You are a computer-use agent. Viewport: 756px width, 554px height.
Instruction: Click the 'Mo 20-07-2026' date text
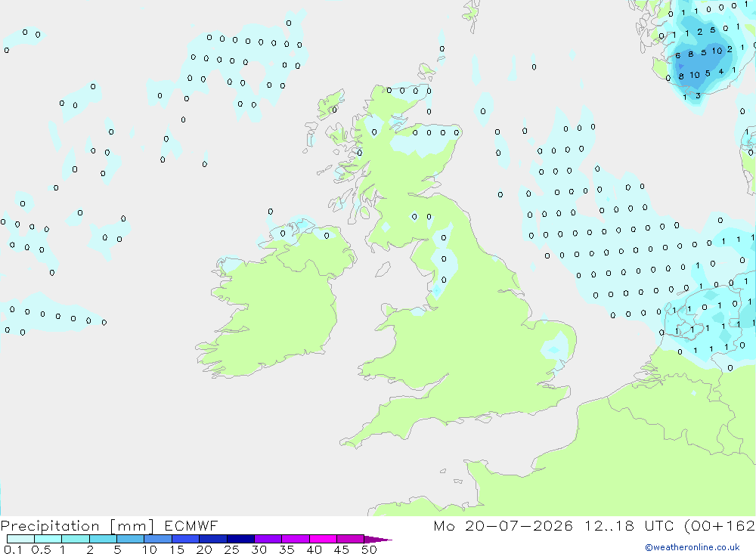(x=503, y=525)
